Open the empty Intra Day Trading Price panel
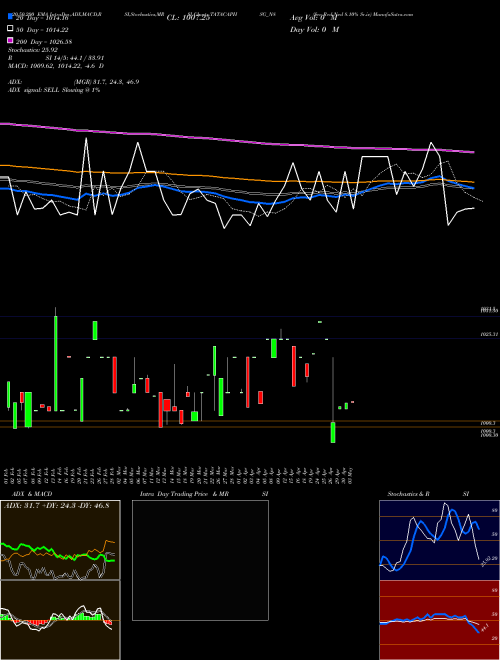The height and width of the screenshot is (660, 500). pos(200,560)
